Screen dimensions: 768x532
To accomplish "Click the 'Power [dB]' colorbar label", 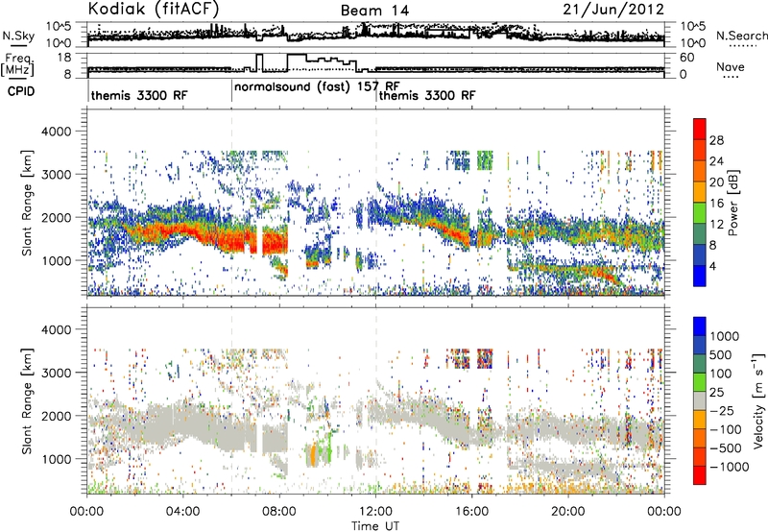I will 732,203.
